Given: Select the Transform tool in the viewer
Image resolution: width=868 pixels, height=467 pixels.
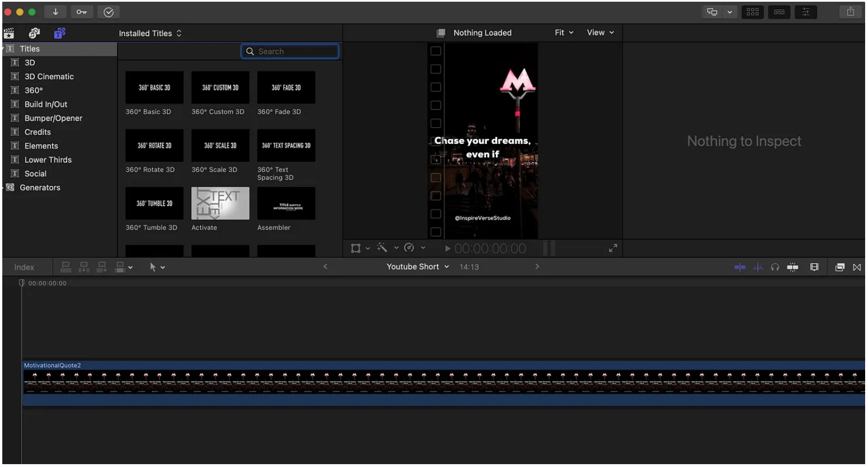Looking at the screenshot, I should pyautogui.click(x=355, y=247).
